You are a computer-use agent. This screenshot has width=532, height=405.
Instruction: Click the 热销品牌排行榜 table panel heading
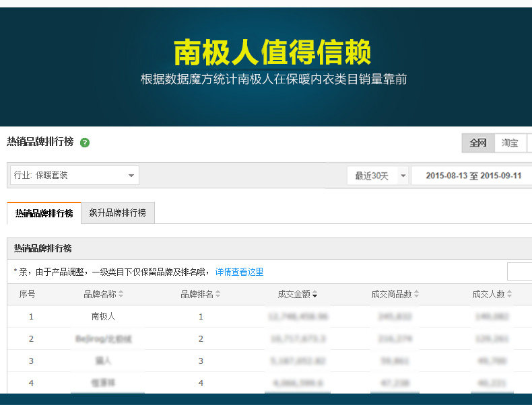click(x=42, y=248)
